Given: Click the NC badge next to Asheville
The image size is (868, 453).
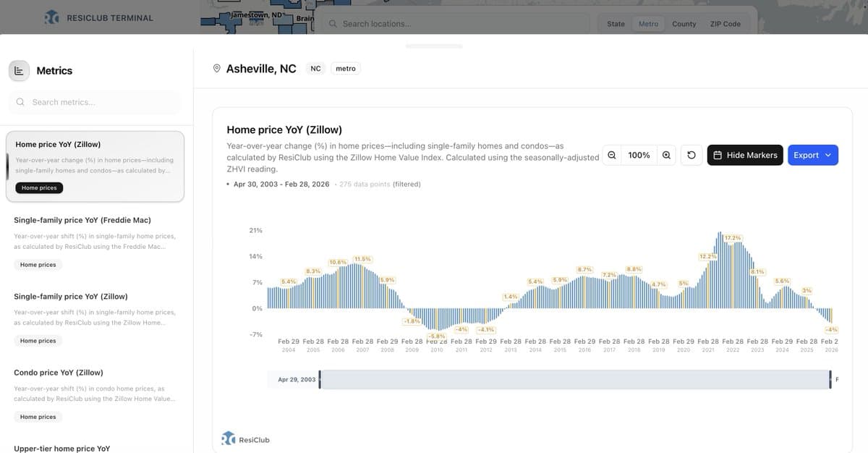Looking at the screenshot, I should click(x=315, y=68).
